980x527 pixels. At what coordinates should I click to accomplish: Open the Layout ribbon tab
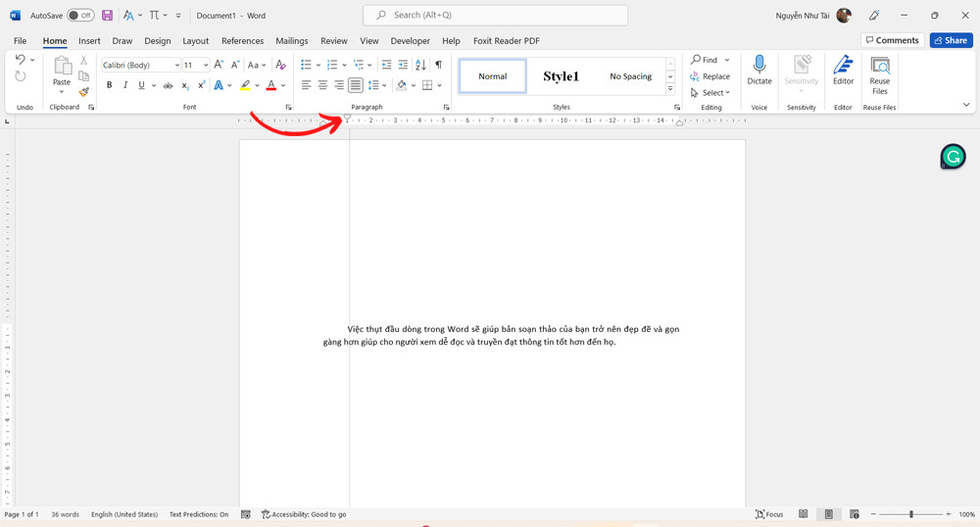pos(195,41)
